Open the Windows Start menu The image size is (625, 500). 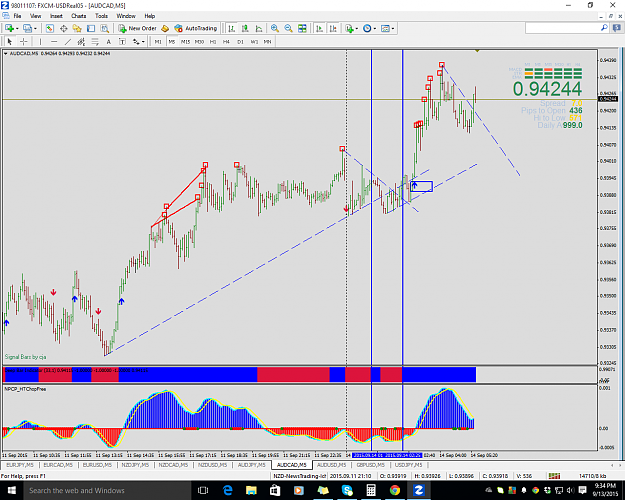point(11,490)
